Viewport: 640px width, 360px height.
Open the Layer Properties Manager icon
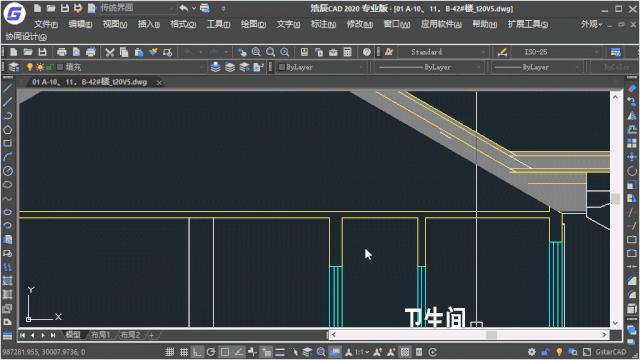click(14, 67)
